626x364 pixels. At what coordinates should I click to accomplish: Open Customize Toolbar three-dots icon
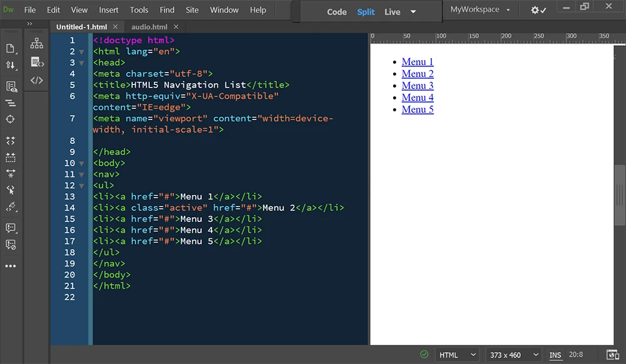[11, 266]
